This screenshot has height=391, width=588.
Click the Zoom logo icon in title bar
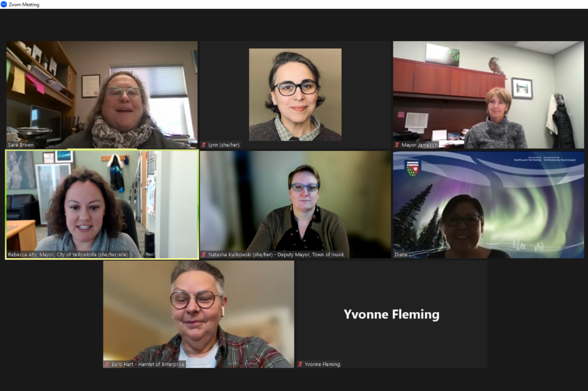[4, 4]
